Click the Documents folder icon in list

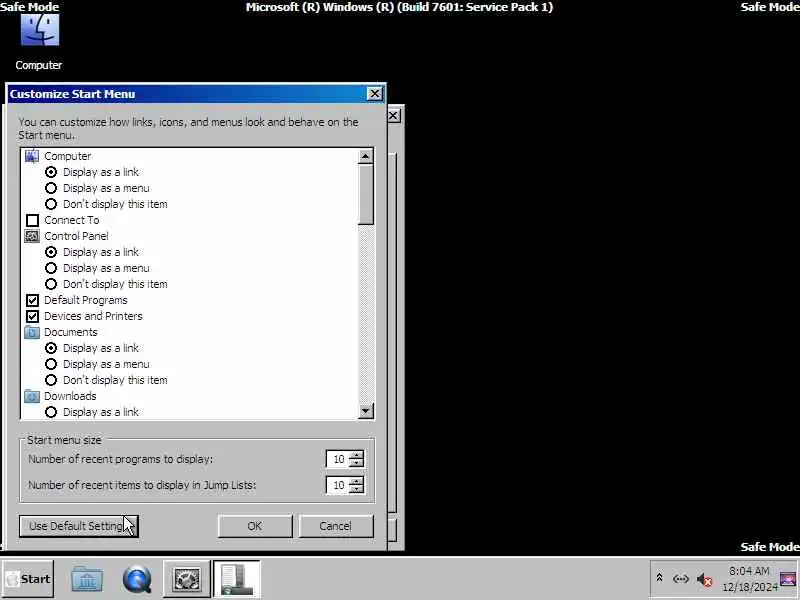coord(32,332)
